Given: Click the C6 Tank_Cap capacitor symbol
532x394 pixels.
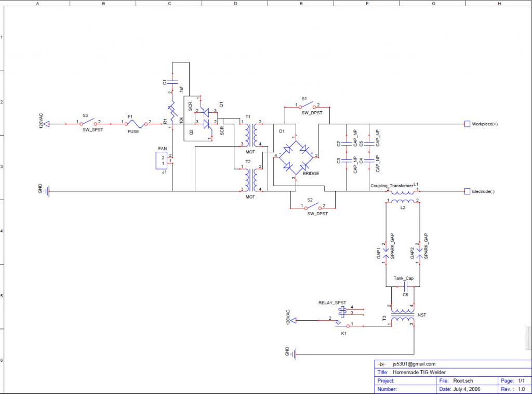Looking at the screenshot, I should pyautogui.click(x=405, y=287).
